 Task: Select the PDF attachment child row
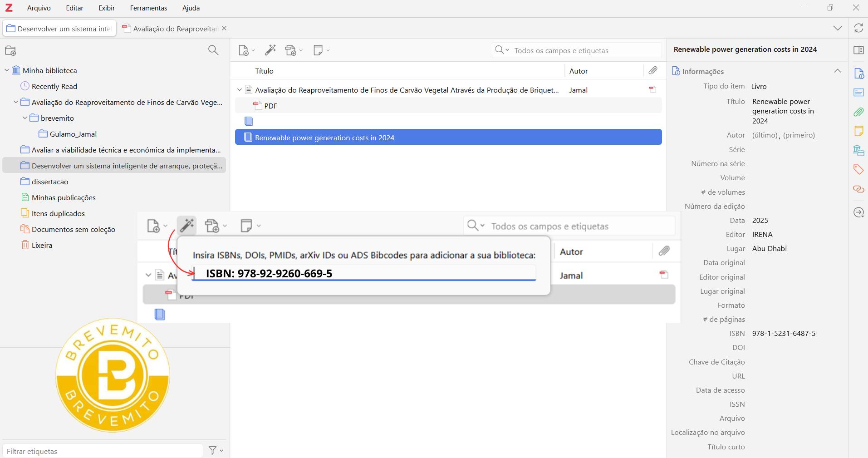448,106
